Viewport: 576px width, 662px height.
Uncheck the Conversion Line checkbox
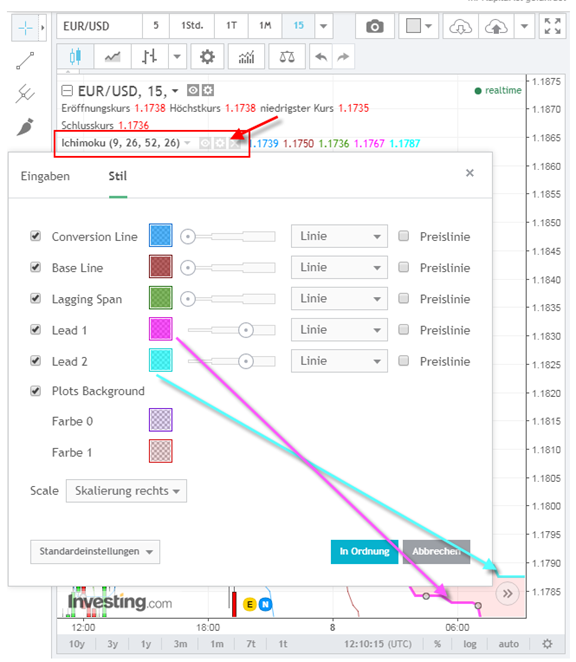35,236
